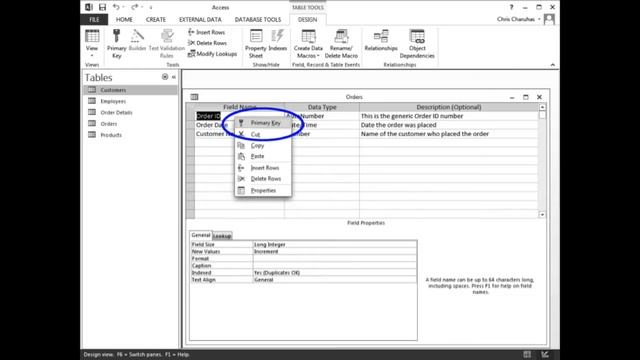Collapse the ribbon with the chevron

pyautogui.click(x=552, y=64)
